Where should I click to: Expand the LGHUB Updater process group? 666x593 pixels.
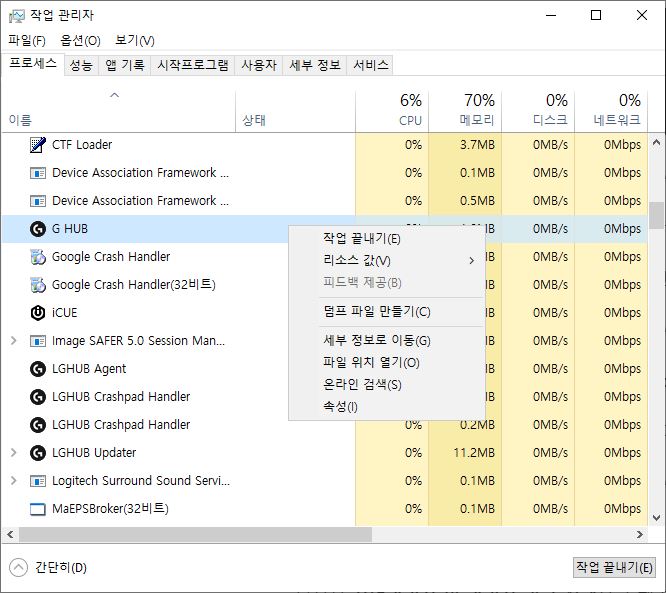[x=14, y=453]
